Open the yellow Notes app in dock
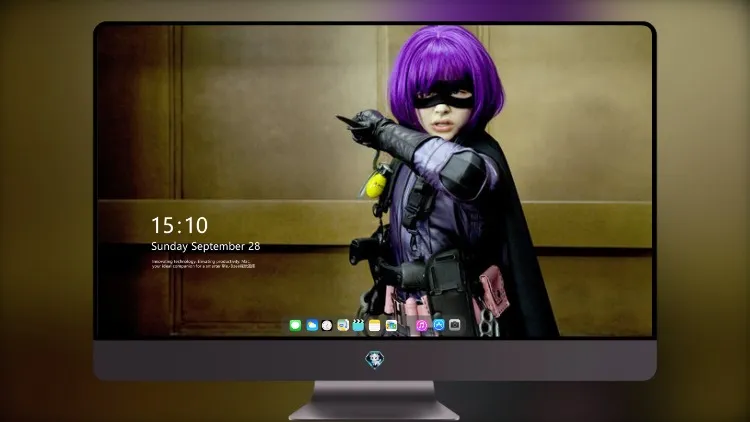This screenshot has height=422, width=750. 375,326
